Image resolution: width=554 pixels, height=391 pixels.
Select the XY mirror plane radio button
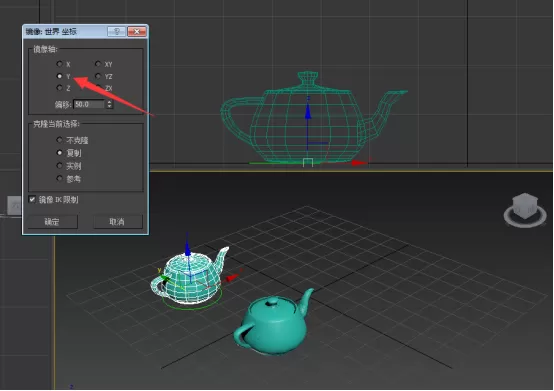click(x=98, y=64)
